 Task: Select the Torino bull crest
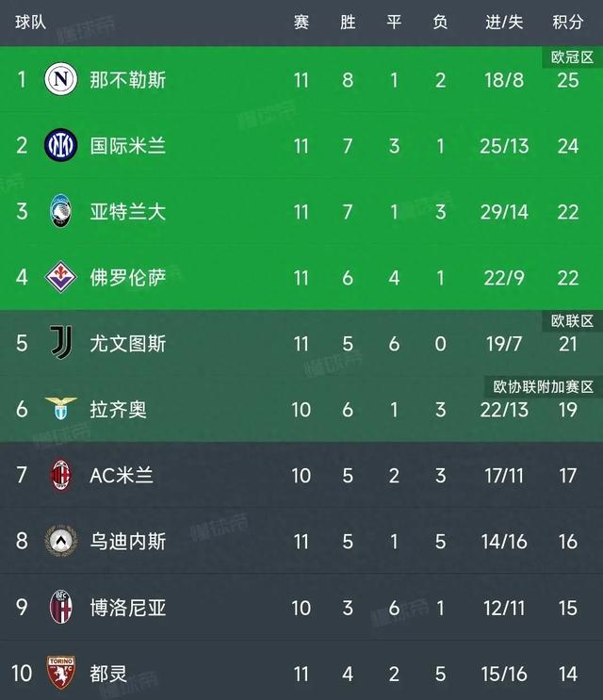coord(59,673)
